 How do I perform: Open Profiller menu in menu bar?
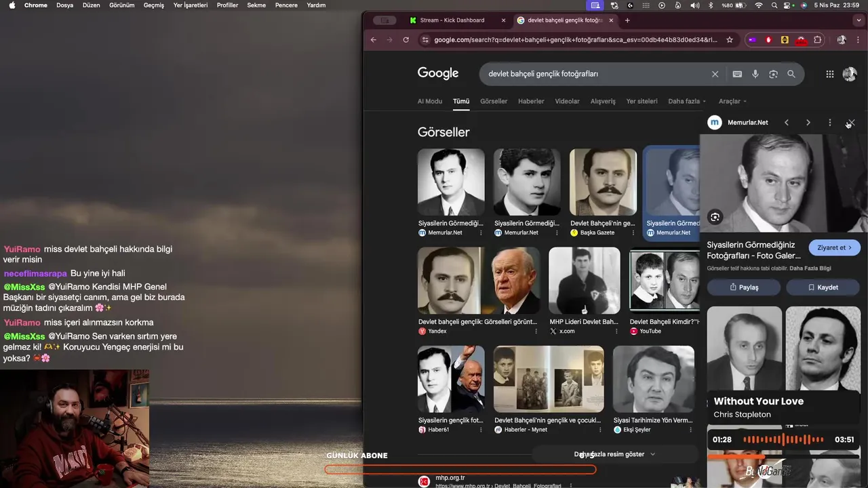tap(227, 5)
